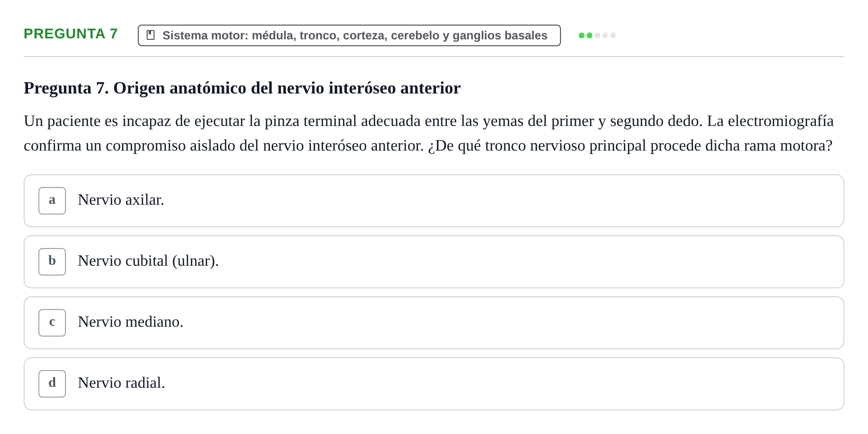Open the Sistema motor topic tag
The height and width of the screenshot is (434, 868).
click(349, 35)
